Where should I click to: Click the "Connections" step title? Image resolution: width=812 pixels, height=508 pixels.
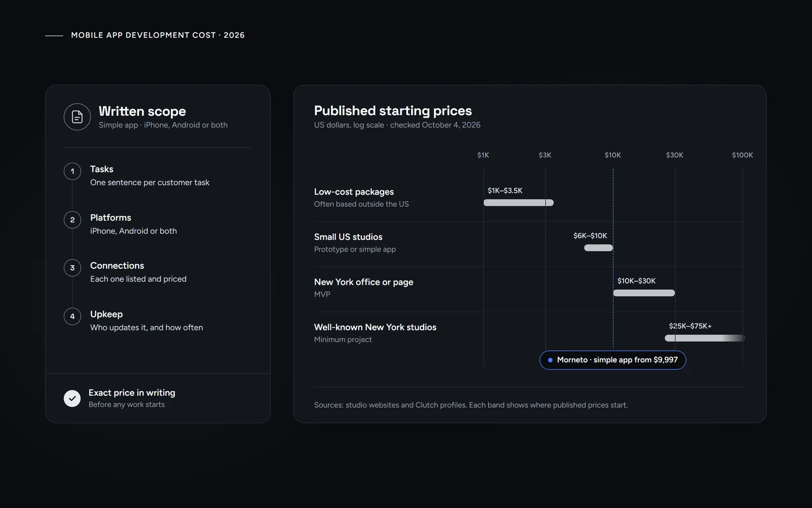pyautogui.click(x=117, y=266)
